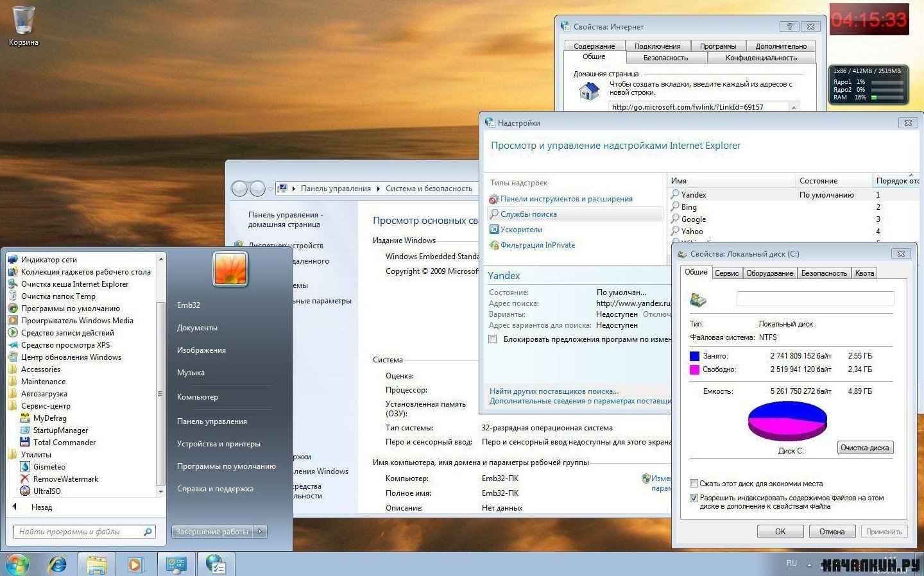Toggle Блокировать предложения программ checkbox
Viewport: 924px width, 576px height.
tap(493, 339)
